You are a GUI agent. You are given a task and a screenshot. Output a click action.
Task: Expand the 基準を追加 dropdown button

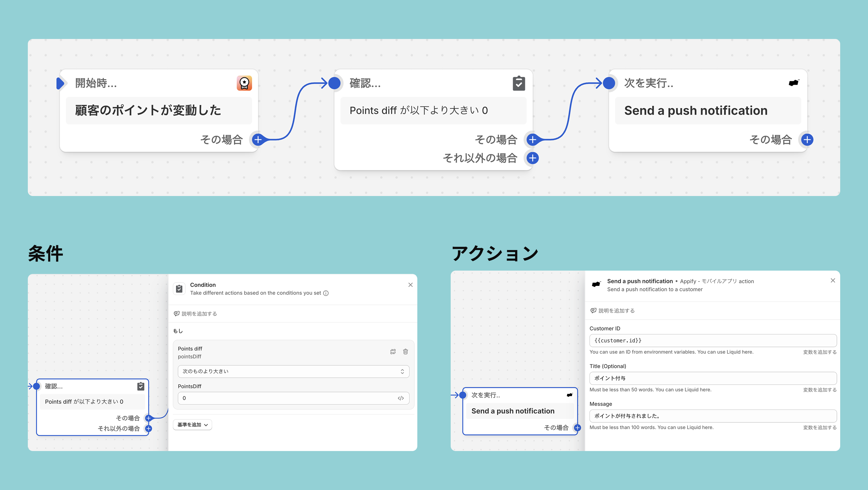click(x=193, y=425)
